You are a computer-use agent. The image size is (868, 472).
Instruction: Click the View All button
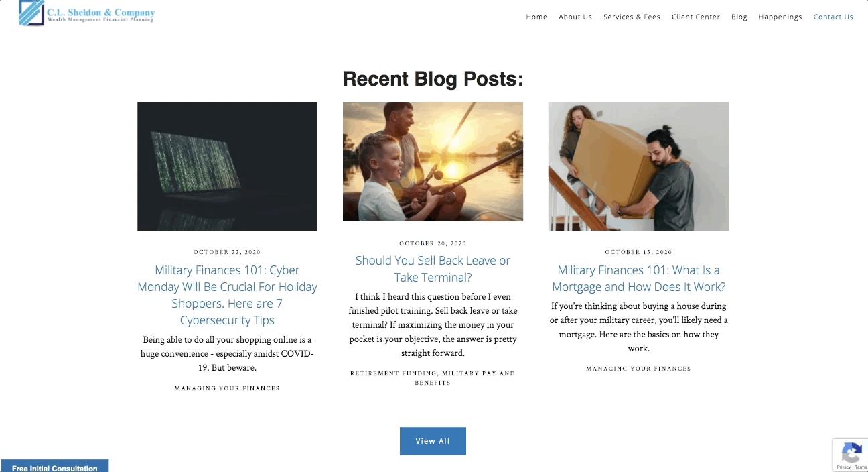coord(433,441)
